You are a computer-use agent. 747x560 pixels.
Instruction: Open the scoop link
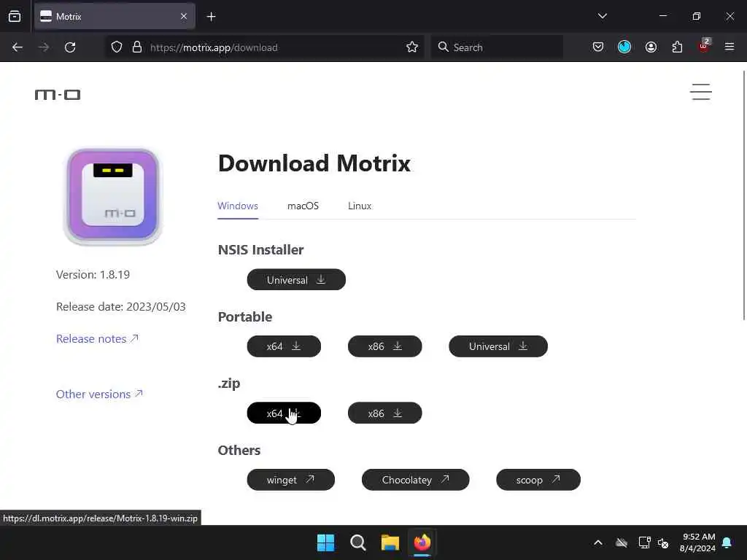(x=538, y=480)
